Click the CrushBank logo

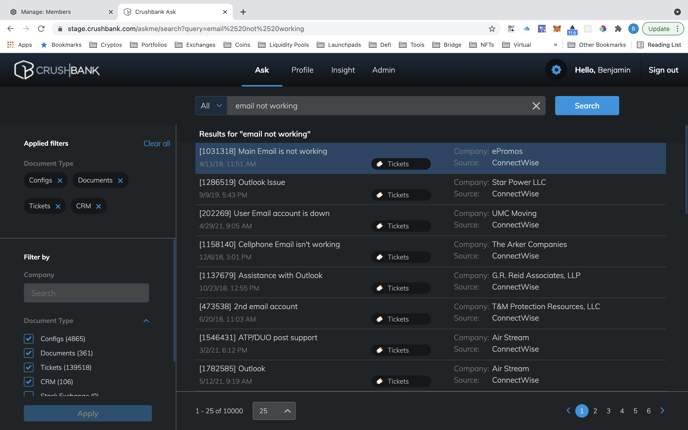point(57,70)
